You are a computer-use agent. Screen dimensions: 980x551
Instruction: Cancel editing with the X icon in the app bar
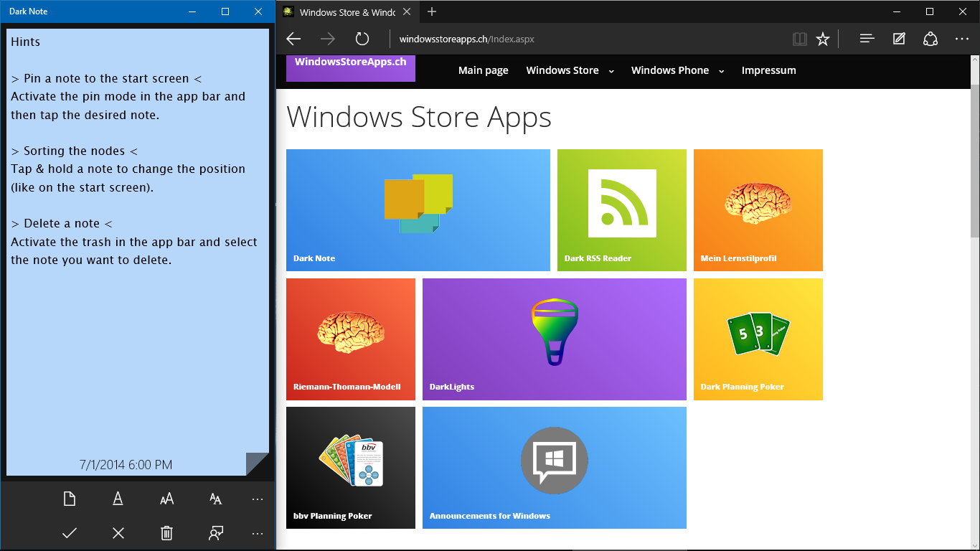pyautogui.click(x=118, y=533)
